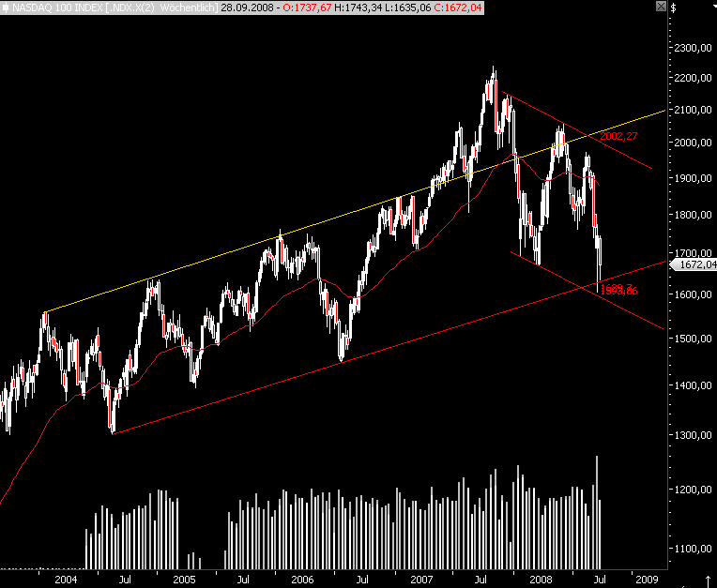Click the current price marker 1672,04 on the axis
The image size is (717, 588).
pyautogui.click(x=694, y=264)
